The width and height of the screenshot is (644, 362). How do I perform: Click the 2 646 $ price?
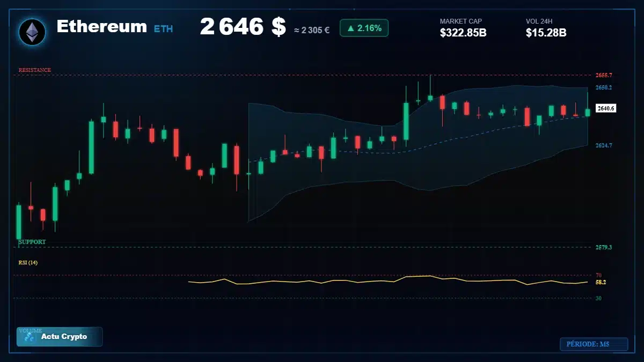click(x=243, y=27)
